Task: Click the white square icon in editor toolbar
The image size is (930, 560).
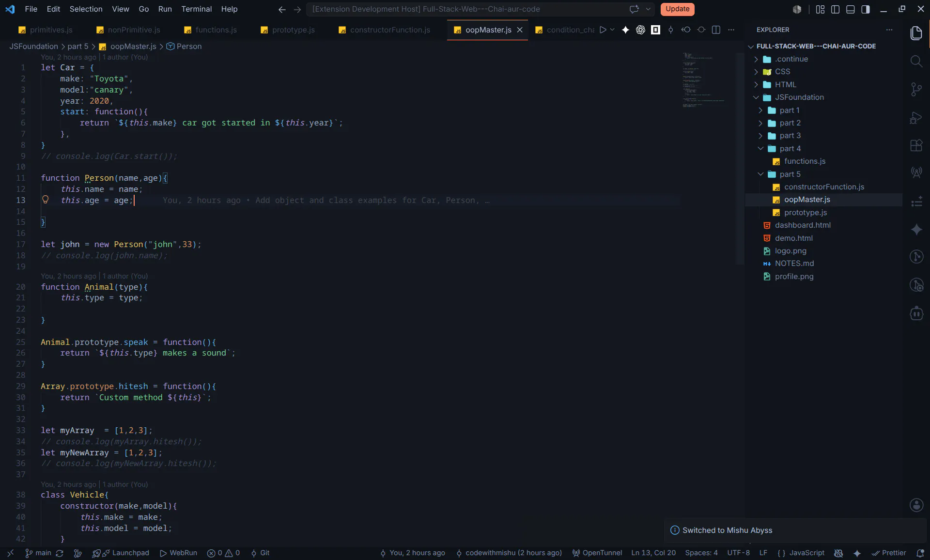Action: [655, 30]
